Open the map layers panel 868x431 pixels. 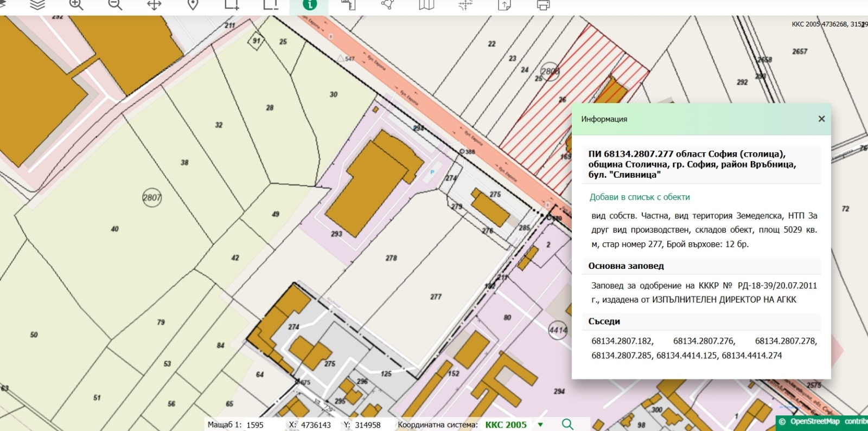click(37, 5)
